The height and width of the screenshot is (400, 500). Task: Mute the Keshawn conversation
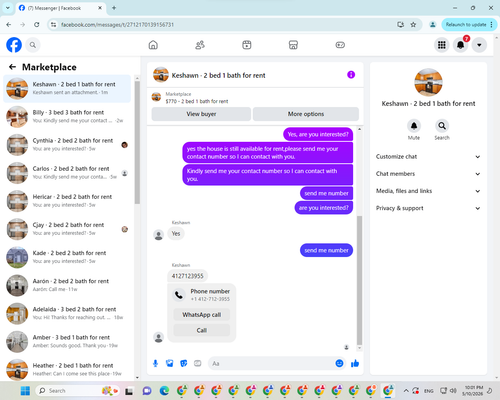(414, 126)
